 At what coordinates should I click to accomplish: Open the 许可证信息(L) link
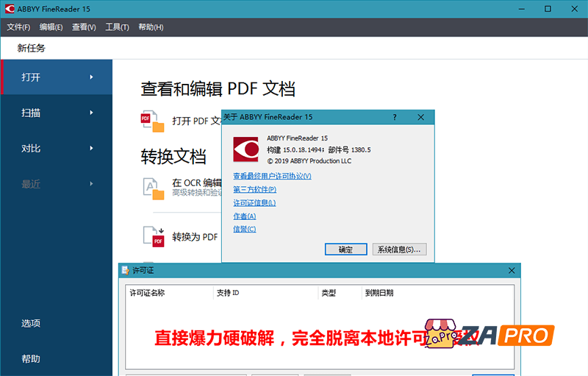click(x=254, y=202)
